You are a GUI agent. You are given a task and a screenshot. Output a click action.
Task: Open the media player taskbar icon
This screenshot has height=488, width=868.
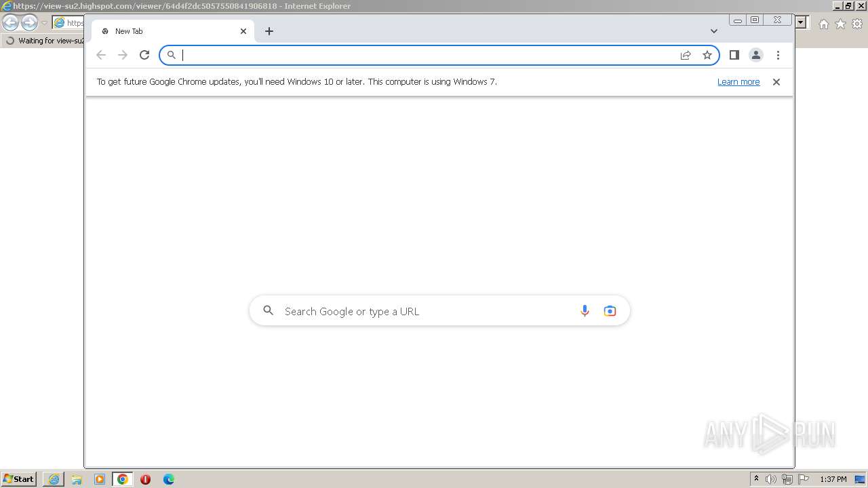(x=100, y=479)
